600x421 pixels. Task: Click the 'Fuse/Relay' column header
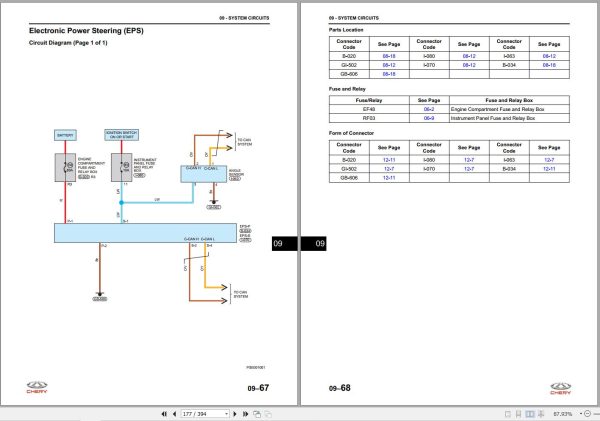(x=369, y=100)
